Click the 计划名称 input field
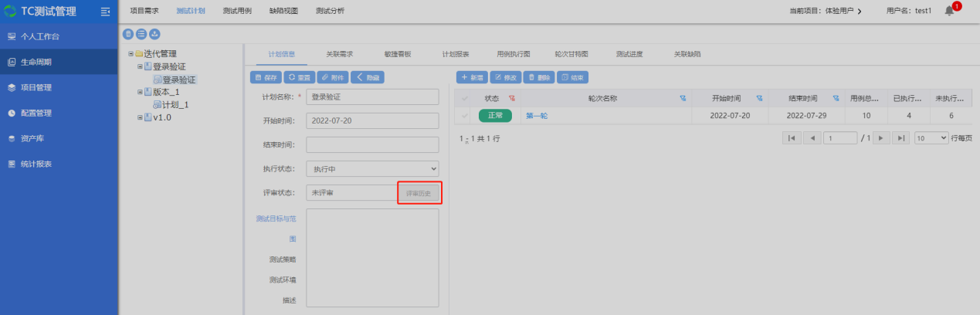This screenshot has height=315, width=980. click(x=372, y=97)
